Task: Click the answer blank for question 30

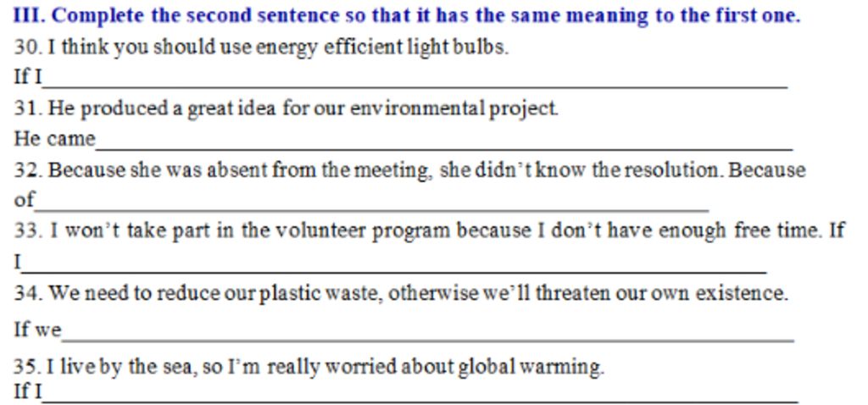Action: coord(415,81)
